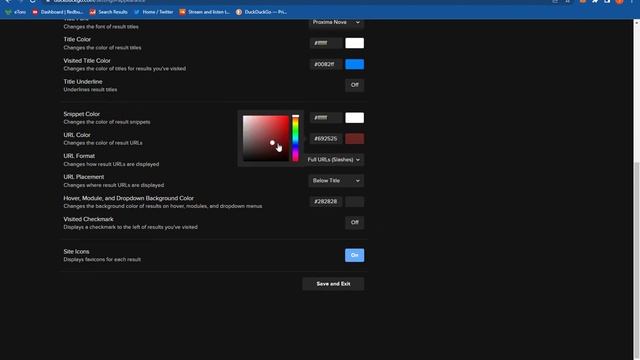The height and width of the screenshot is (360, 640).
Task: Click the 'Title Underline' setting label
Action: point(83,82)
